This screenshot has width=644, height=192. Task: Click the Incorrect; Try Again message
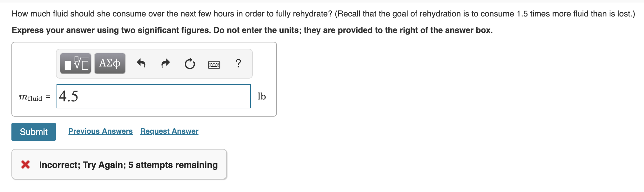coord(128,165)
